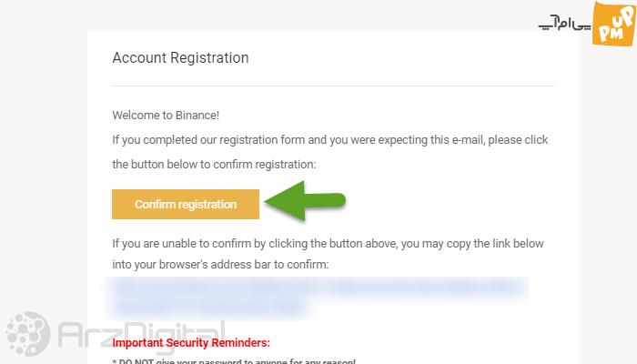637x364 pixels.
Task: Click the ArzDigital watermark text
Action: 140,335
